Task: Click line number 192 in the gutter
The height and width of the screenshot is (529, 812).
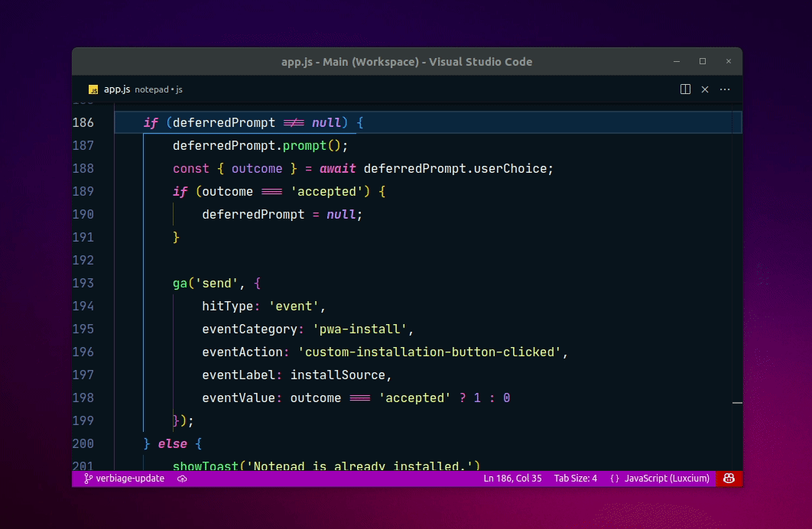Action: [83, 260]
